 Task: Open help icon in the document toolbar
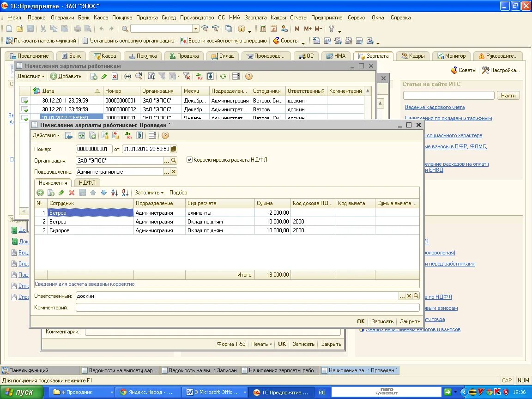[165, 135]
